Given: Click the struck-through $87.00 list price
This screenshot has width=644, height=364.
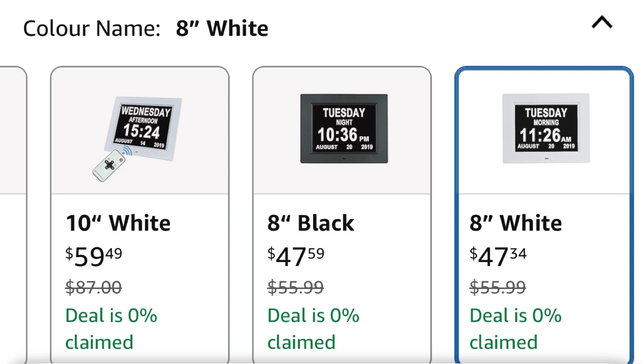Looking at the screenshot, I should pyautogui.click(x=93, y=287).
